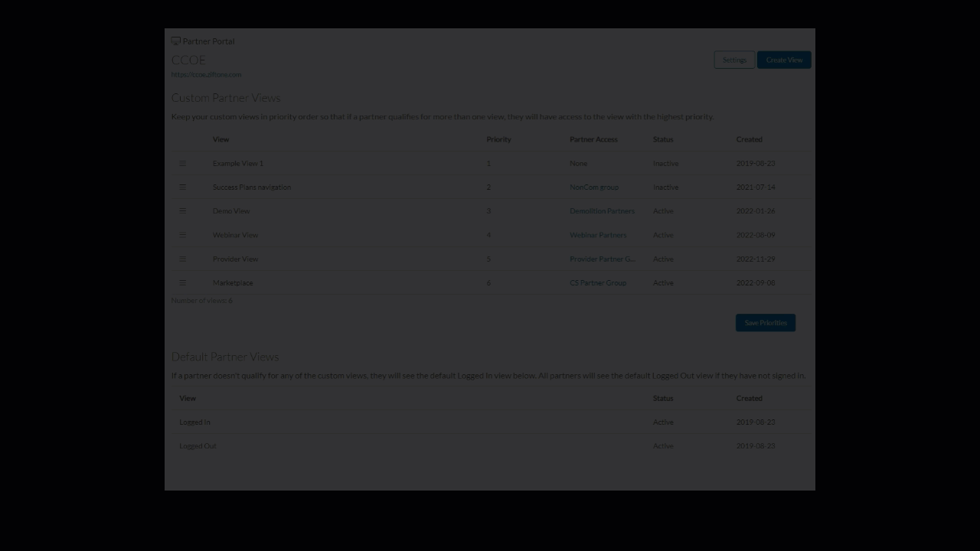Screen dimensions: 980x551
Task: Click the Demolition Partners link
Action: [602, 210]
